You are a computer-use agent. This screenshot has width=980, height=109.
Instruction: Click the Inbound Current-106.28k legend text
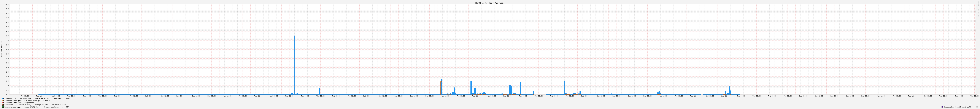(37, 98)
